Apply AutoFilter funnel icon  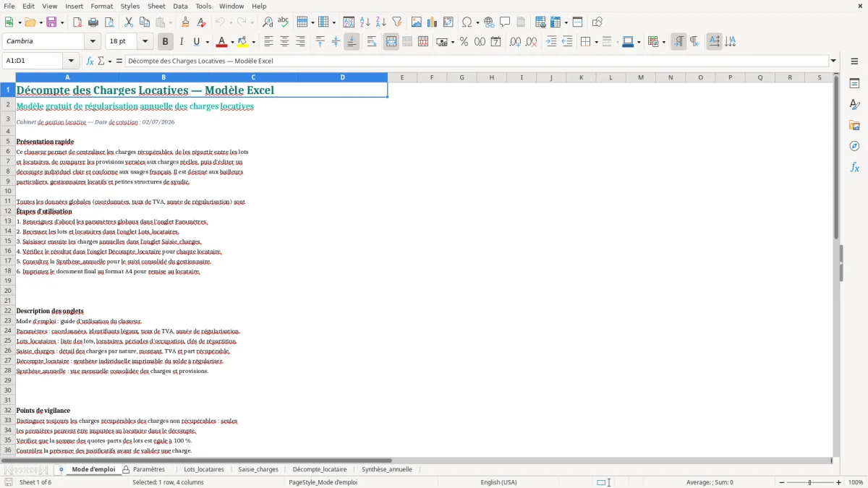click(x=397, y=22)
